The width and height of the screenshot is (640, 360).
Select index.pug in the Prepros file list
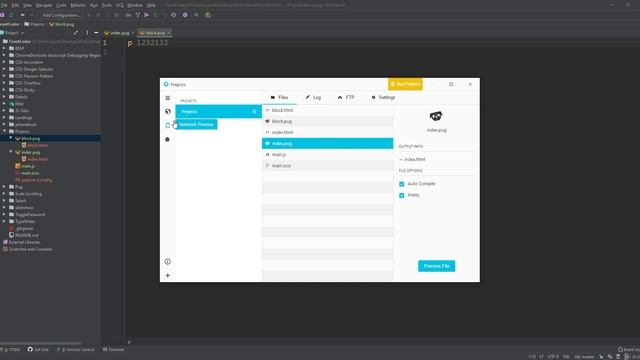point(327,144)
